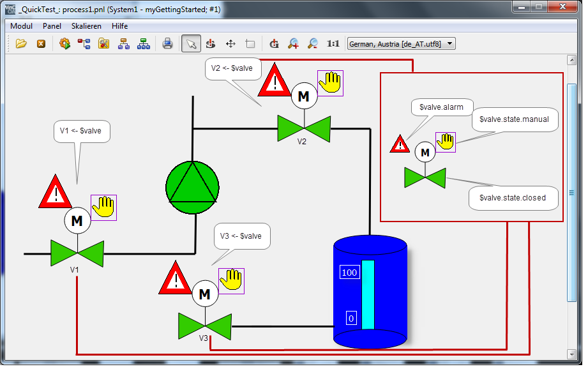
Task: Click the V3 manual mode hand icon
Action: pyautogui.click(x=231, y=281)
